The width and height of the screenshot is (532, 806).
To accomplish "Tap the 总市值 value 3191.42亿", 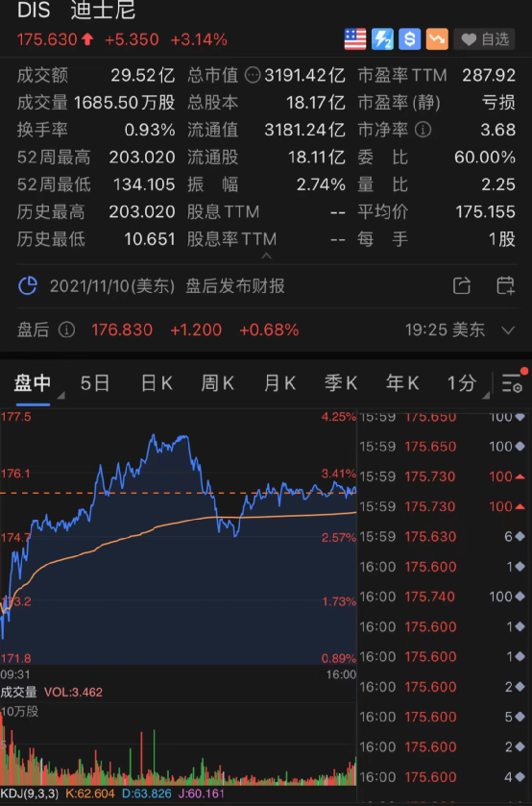I will (x=304, y=76).
